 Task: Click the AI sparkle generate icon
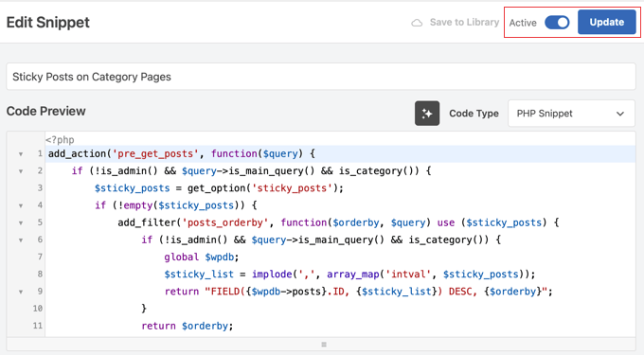point(427,114)
